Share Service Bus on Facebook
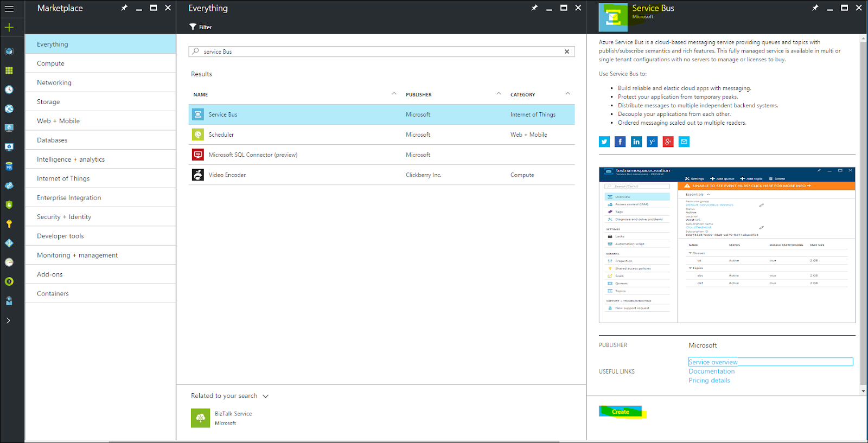The width and height of the screenshot is (868, 443). (620, 142)
